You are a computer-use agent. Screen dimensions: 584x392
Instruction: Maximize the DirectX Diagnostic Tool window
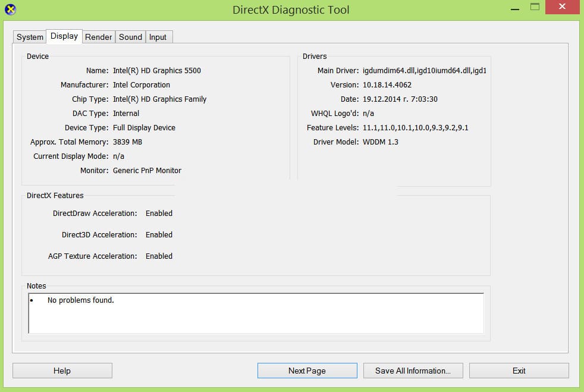coord(535,7)
